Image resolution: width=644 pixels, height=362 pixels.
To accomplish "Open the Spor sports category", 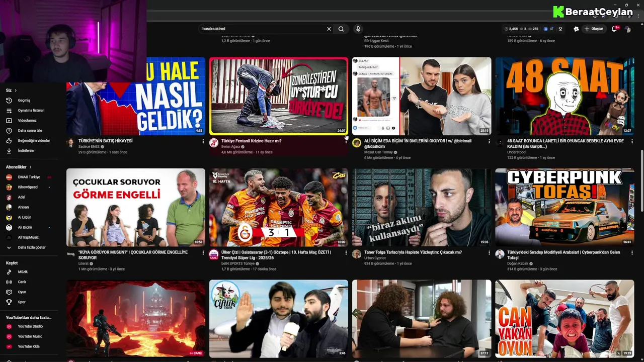I will tap(22, 302).
